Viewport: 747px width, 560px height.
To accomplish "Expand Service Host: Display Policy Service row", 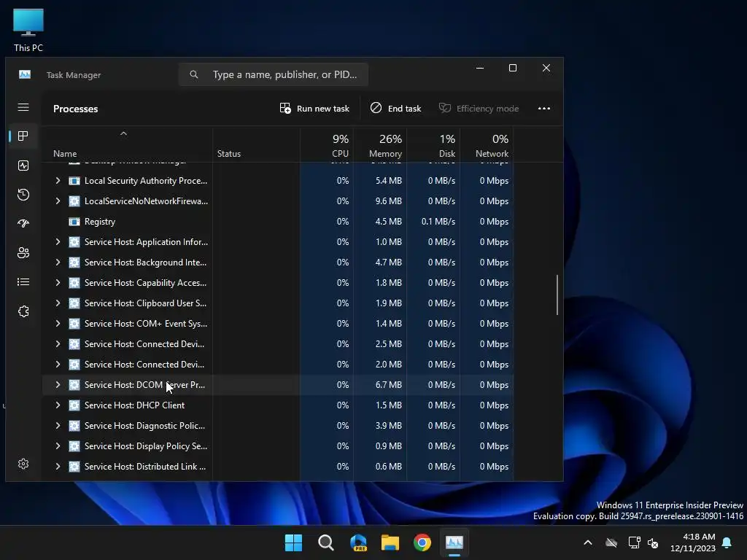I will [58, 446].
